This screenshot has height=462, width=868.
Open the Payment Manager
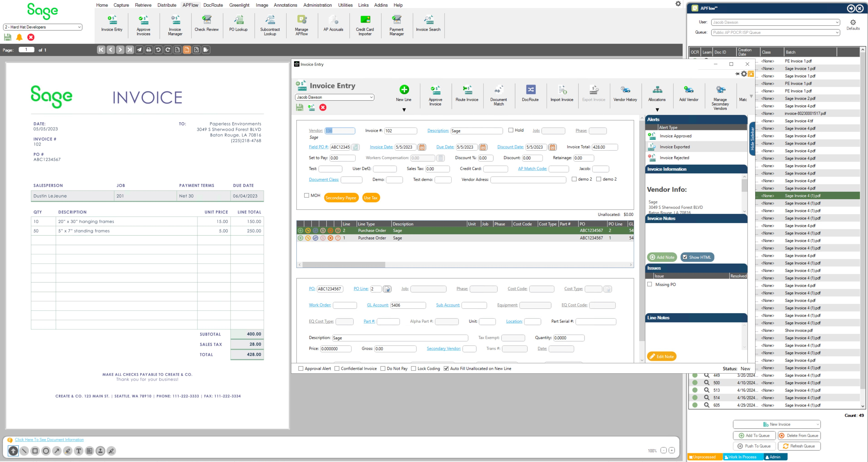click(396, 24)
